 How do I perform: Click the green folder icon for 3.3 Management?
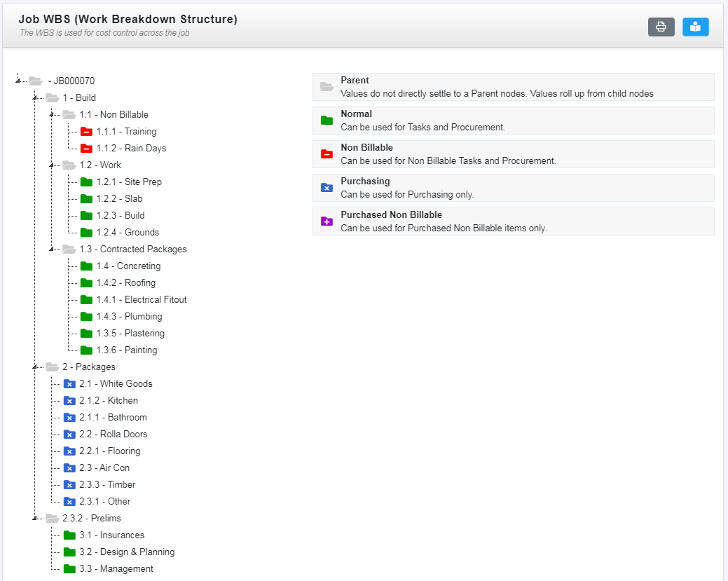pyautogui.click(x=69, y=569)
